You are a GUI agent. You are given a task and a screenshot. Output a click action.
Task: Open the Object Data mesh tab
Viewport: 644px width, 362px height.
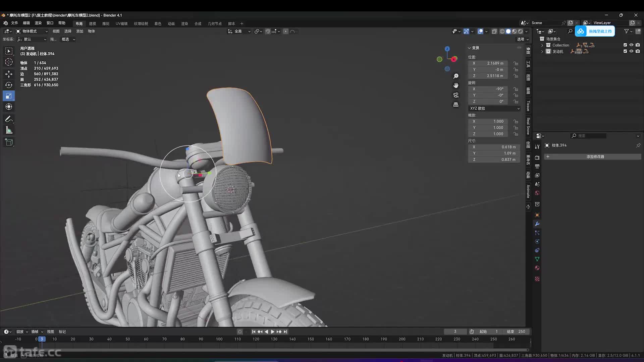click(537, 259)
